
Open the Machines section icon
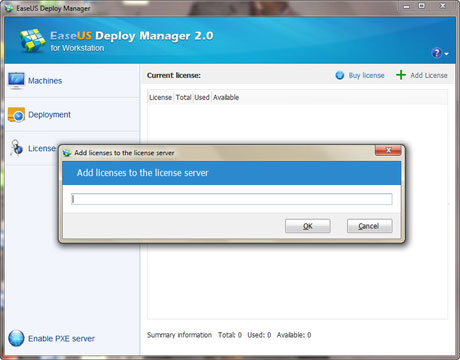16,81
